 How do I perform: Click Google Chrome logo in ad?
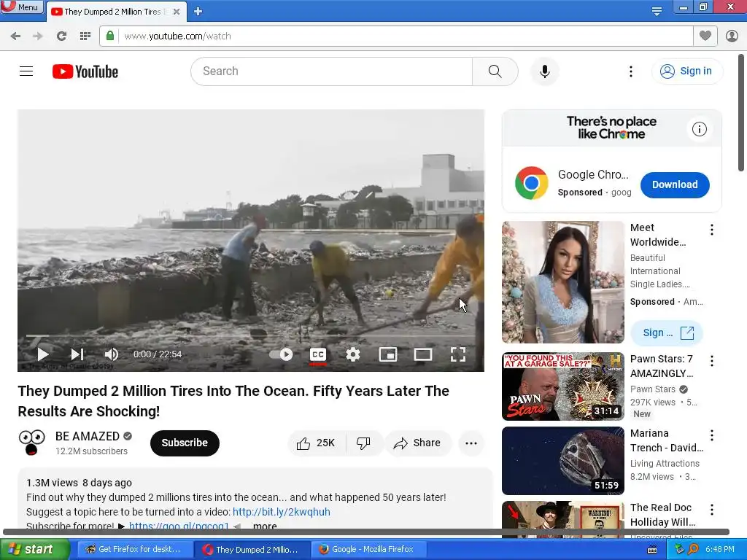pyautogui.click(x=532, y=183)
